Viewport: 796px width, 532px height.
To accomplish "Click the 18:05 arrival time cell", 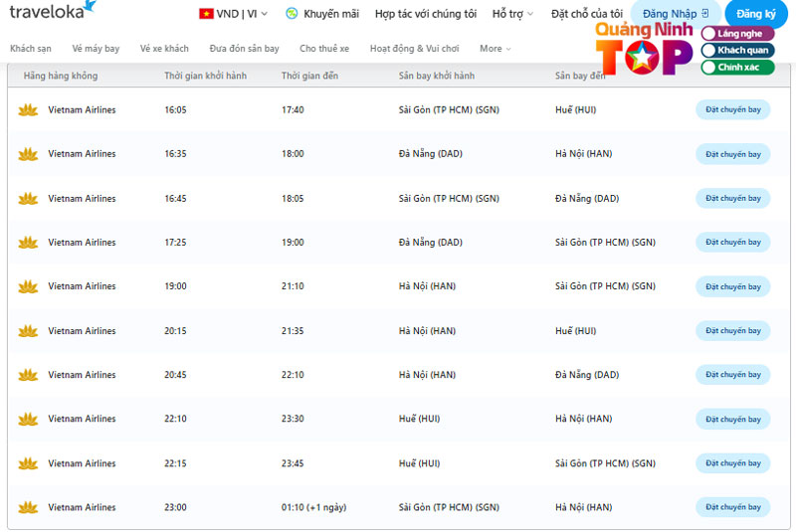I will 293,198.
